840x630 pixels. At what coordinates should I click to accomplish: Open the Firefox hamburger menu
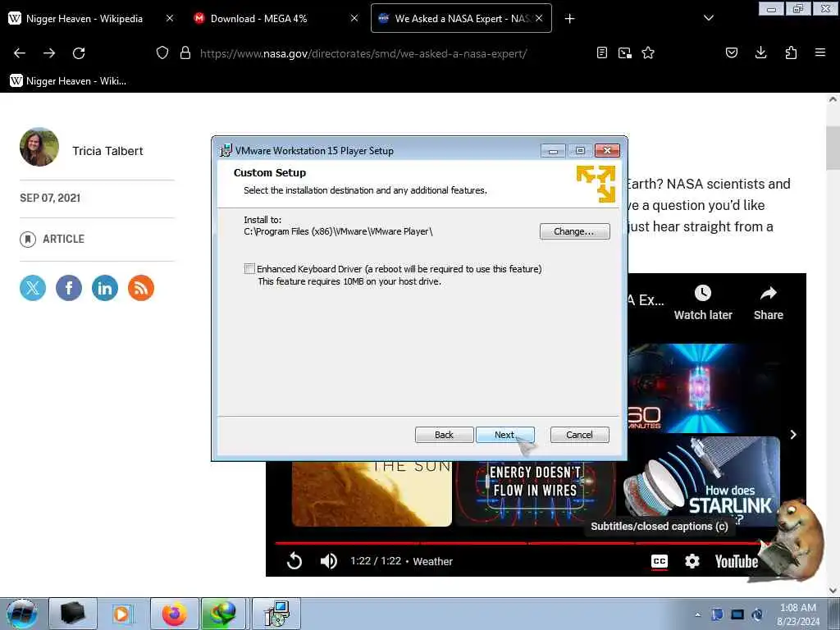pos(820,53)
